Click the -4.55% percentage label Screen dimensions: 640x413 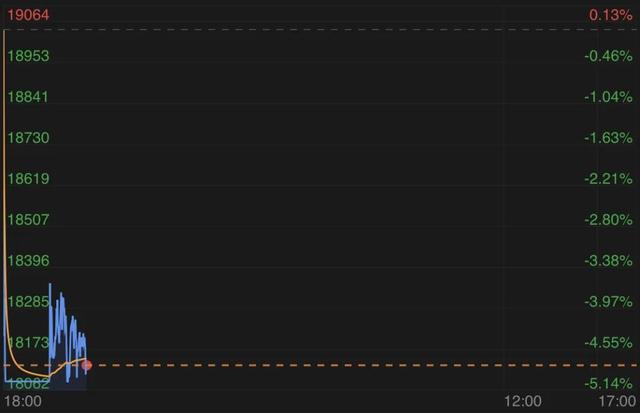click(x=608, y=342)
